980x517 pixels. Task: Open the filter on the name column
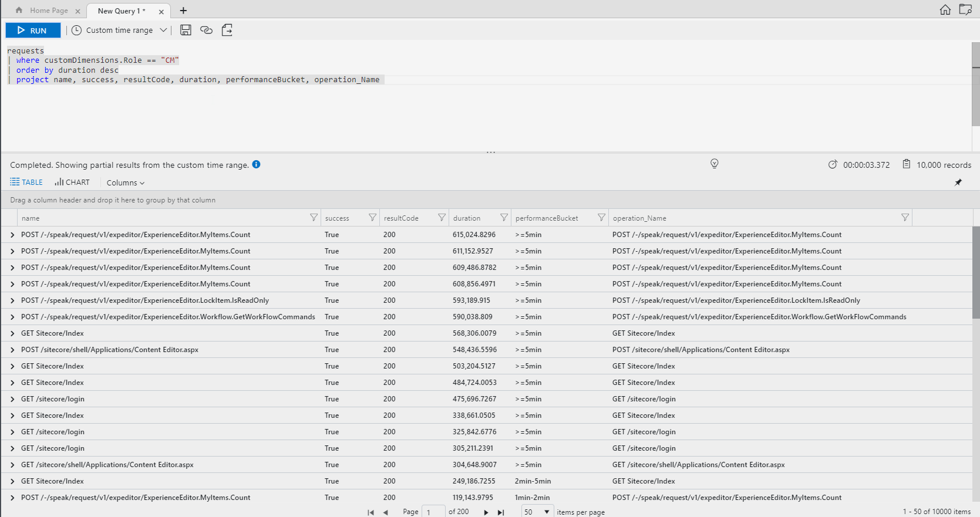click(314, 218)
